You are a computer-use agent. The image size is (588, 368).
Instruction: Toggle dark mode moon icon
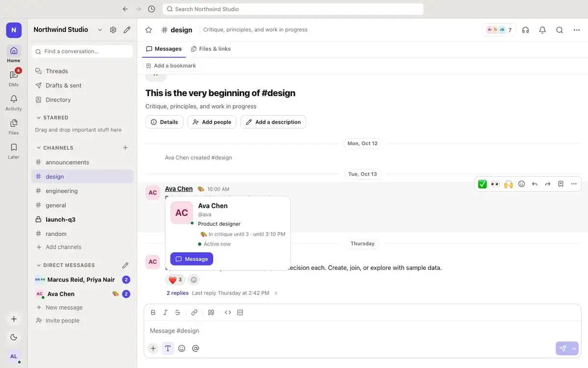[x=14, y=337]
